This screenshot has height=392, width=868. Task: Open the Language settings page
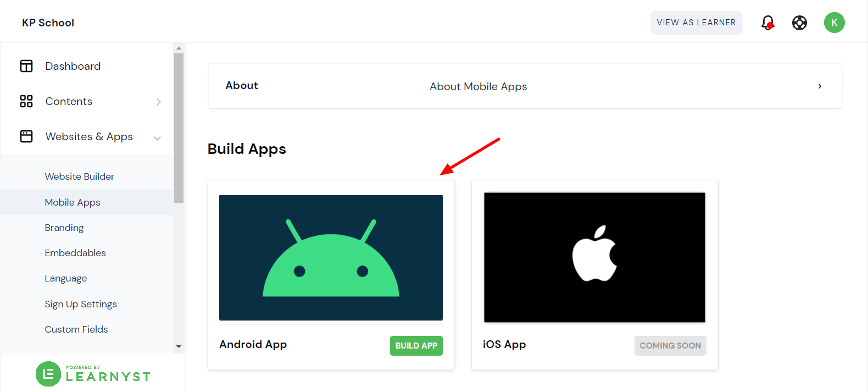coord(66,278)
